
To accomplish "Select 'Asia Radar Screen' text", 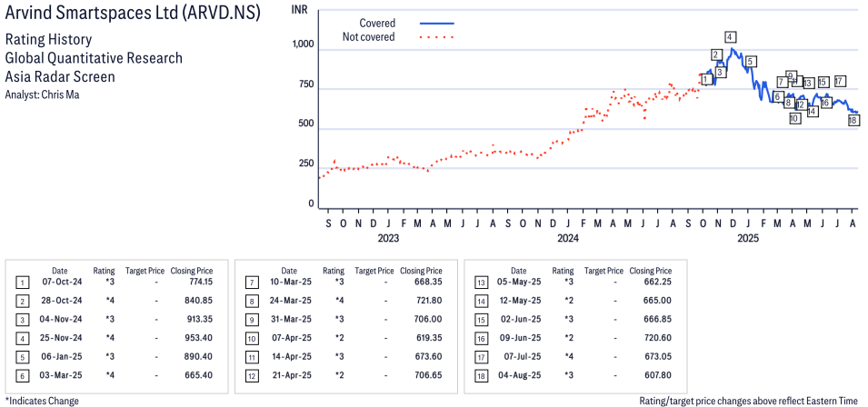I will 60,76.
